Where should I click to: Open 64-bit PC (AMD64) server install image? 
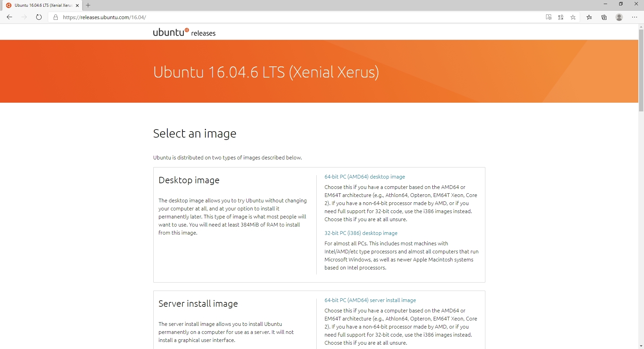point(370,300)
